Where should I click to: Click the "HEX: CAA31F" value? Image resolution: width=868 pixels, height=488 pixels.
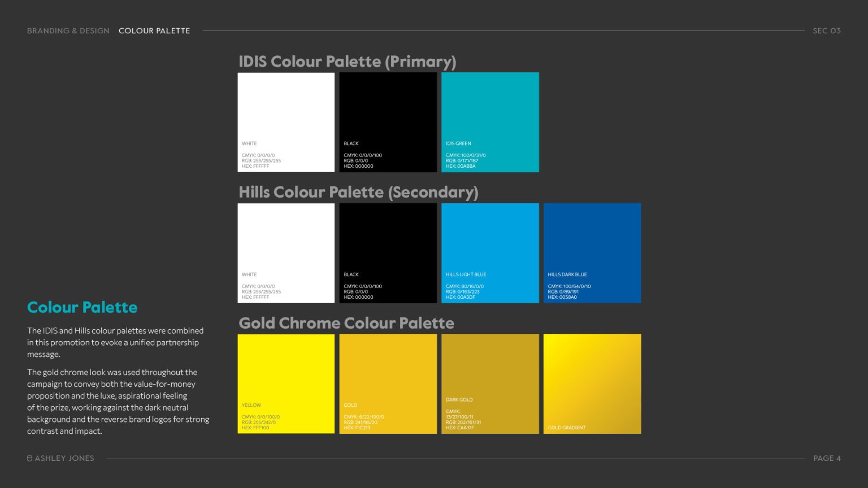[x=460, y=428]
